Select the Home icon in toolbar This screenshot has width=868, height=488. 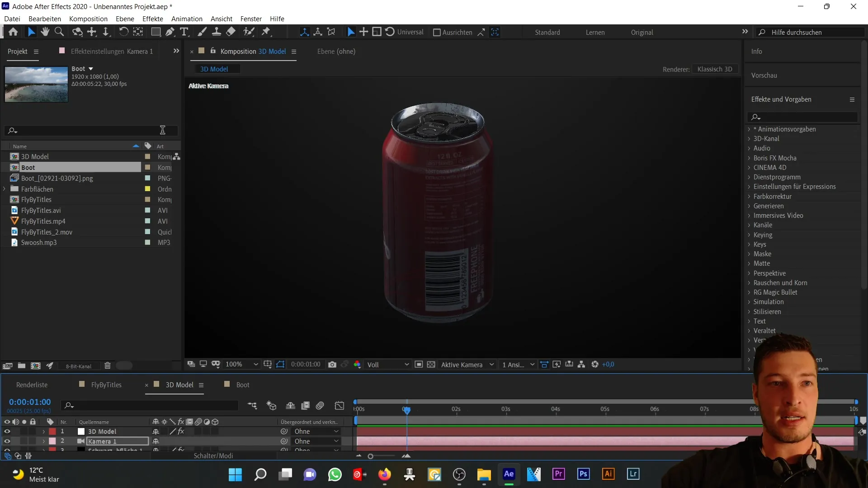[13, 32]
